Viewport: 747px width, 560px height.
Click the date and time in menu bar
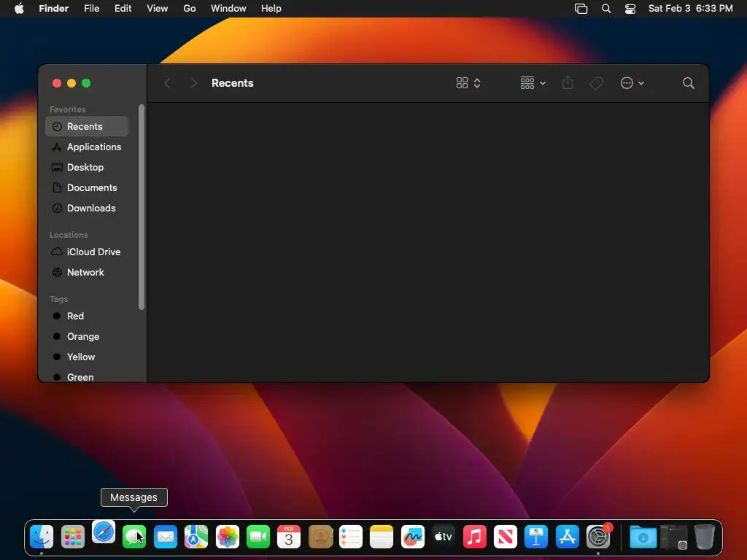click(690, 9)
